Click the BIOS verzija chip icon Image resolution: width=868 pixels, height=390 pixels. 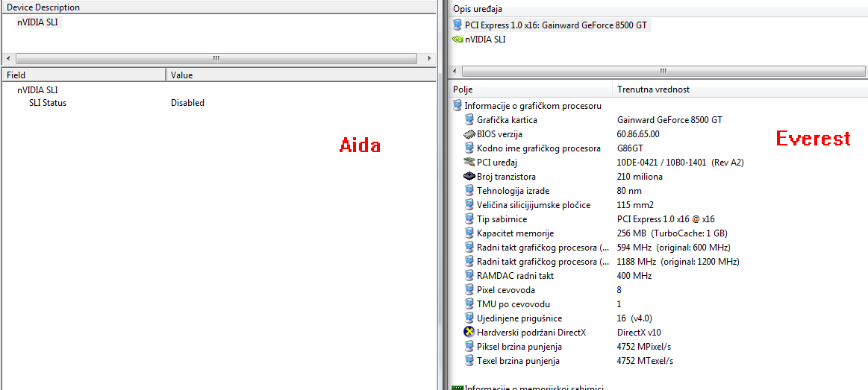(469, 134)
